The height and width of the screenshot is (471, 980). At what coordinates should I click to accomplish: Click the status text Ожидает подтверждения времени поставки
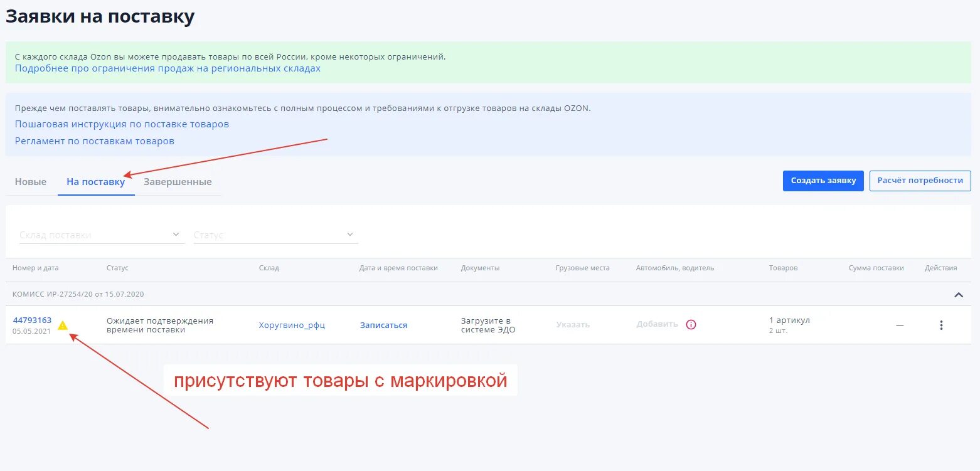click(x=160, y=325)
